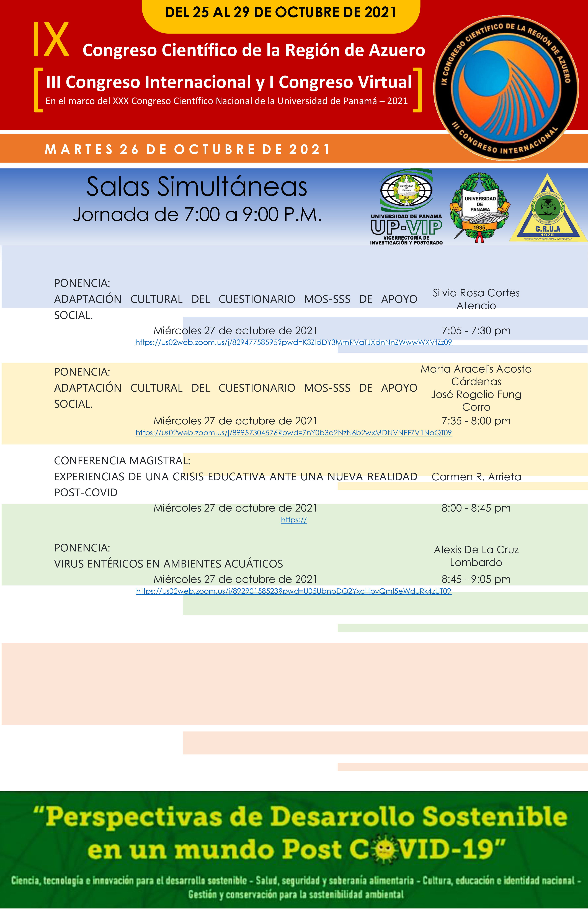Select speaker name 'Carmen R. Arrieta'

click(x=476, y=477)
